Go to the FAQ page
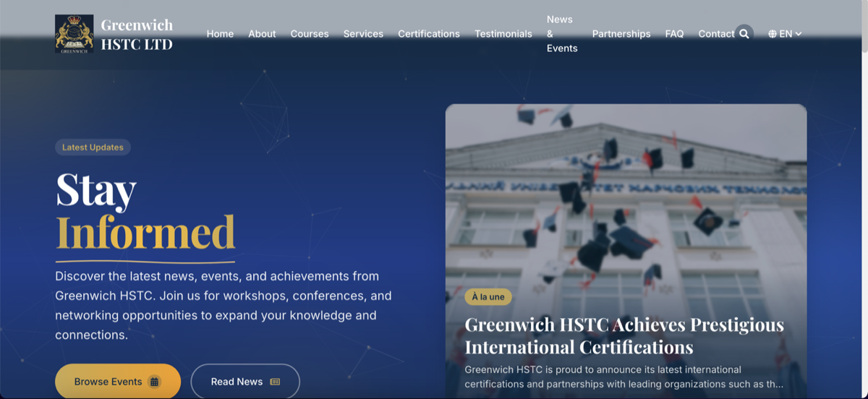The width and height of the screenshot is (868, 399). coord(674,34)
